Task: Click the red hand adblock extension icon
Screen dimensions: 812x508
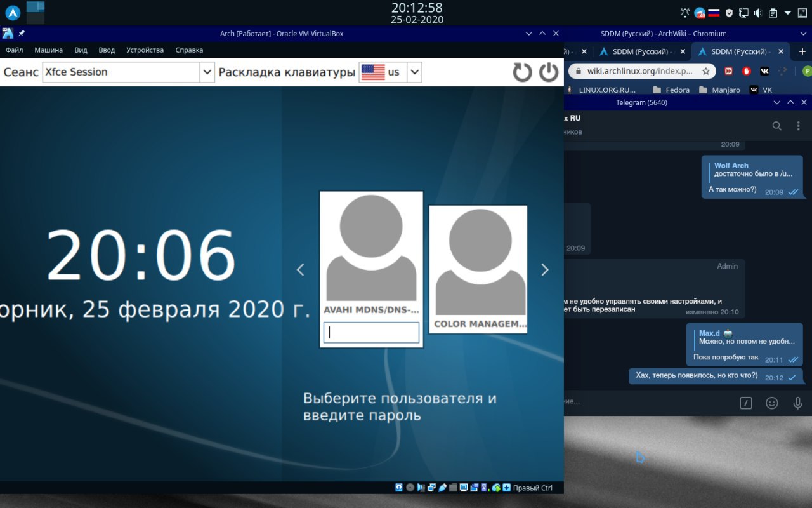Action: click(747, 72)
